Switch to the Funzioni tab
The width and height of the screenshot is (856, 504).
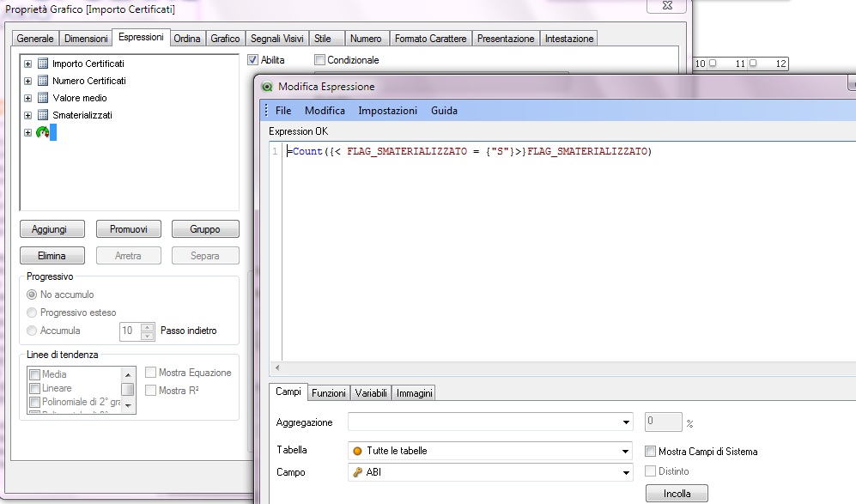coord(329,392)
